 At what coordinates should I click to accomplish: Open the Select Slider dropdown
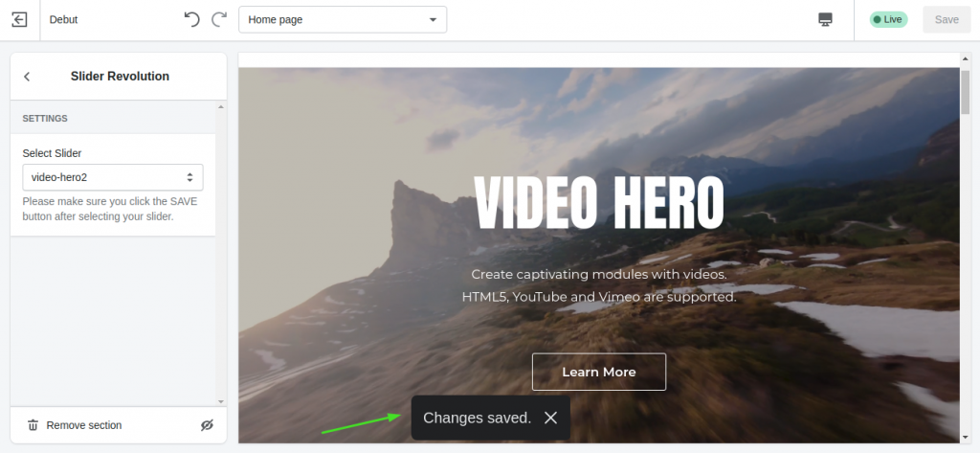(x=113, y=177)
